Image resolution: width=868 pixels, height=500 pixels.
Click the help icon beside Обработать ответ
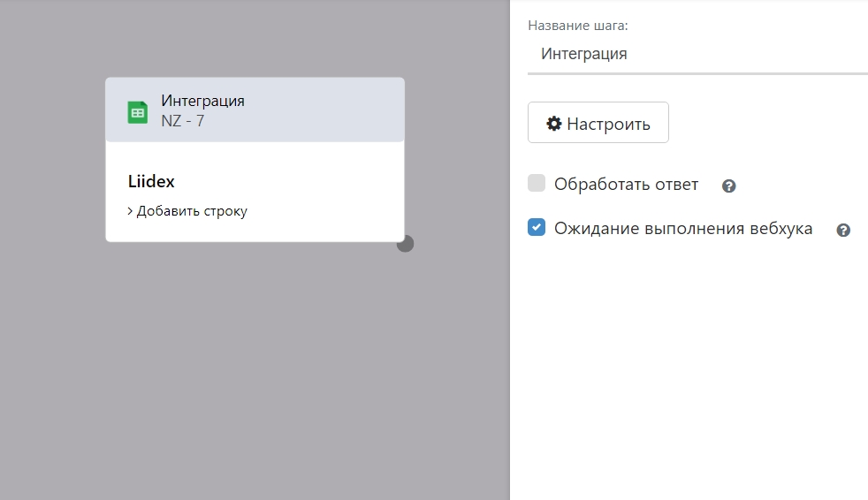(x=729, y=186)
